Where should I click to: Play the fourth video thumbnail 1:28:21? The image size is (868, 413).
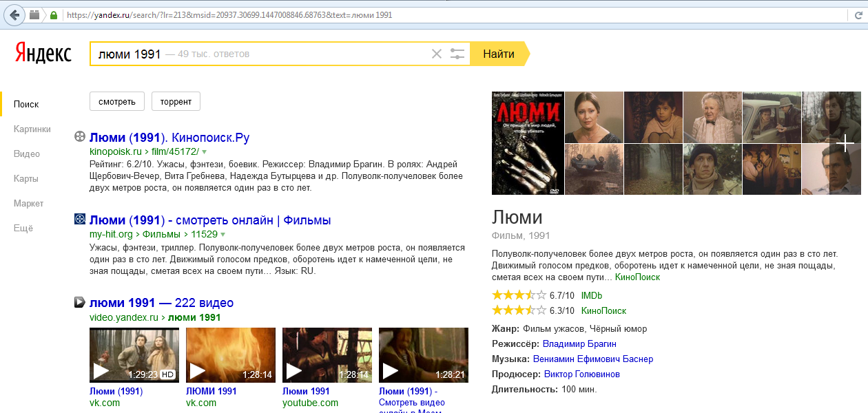tap(424, 354)
